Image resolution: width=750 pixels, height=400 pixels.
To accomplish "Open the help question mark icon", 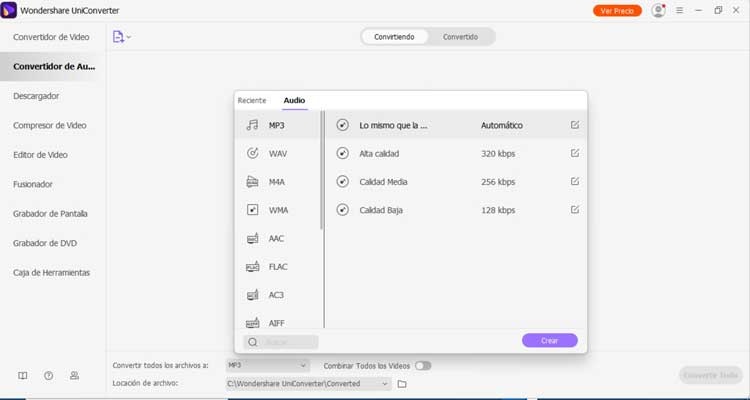I will coord(48,376).
